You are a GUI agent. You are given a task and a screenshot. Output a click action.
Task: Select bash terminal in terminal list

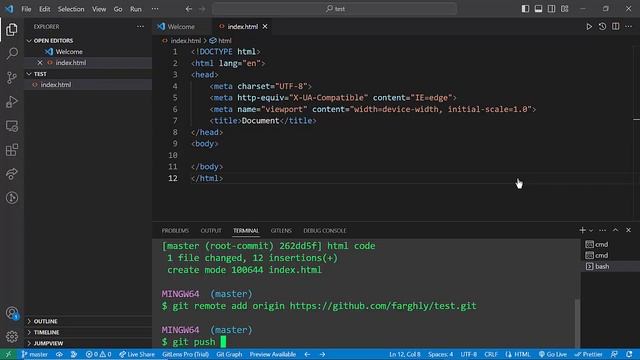click(610, 266)
